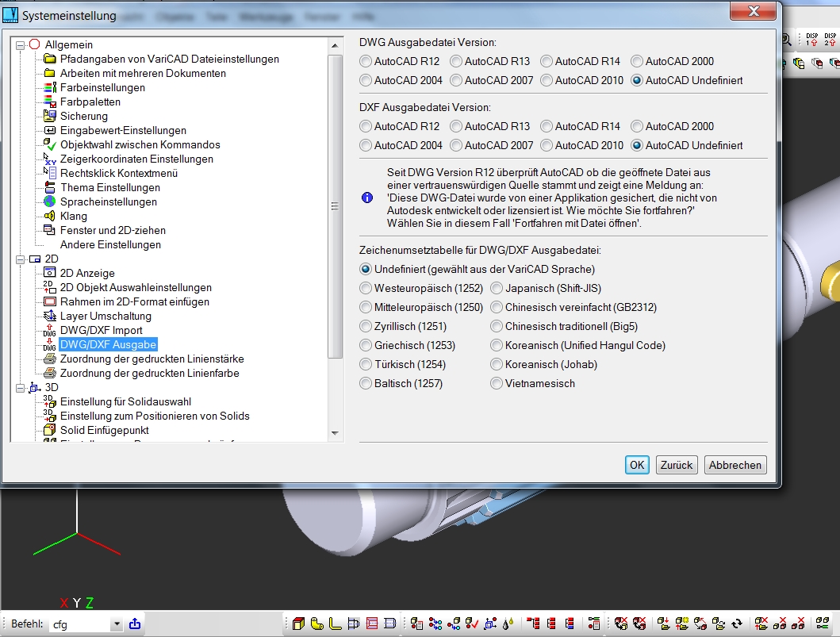The image size is (840, 637).
Task: Click the speaker icon next to Klang
Action: tap(49, 216)
